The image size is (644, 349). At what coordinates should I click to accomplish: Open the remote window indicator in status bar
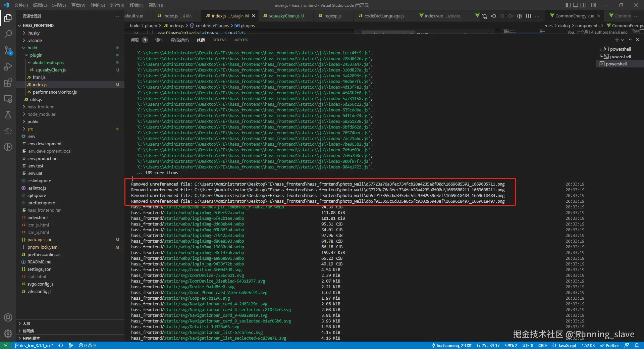coord(6,345)
